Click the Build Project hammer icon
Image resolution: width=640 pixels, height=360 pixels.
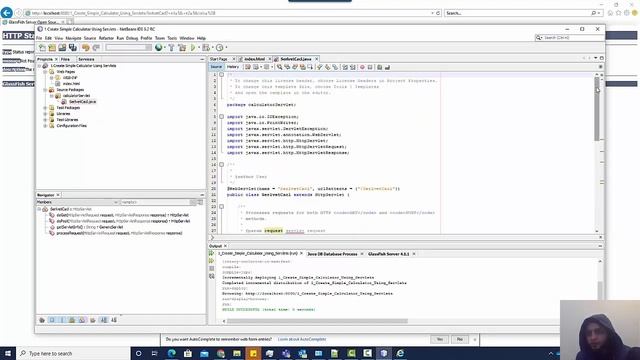(x=171, y=48)
